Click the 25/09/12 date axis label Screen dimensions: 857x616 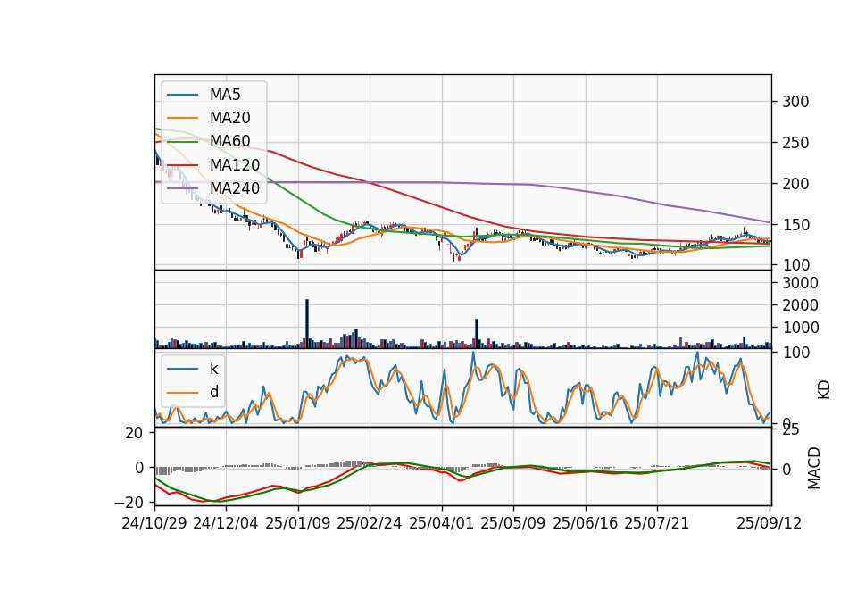[770, 523]
